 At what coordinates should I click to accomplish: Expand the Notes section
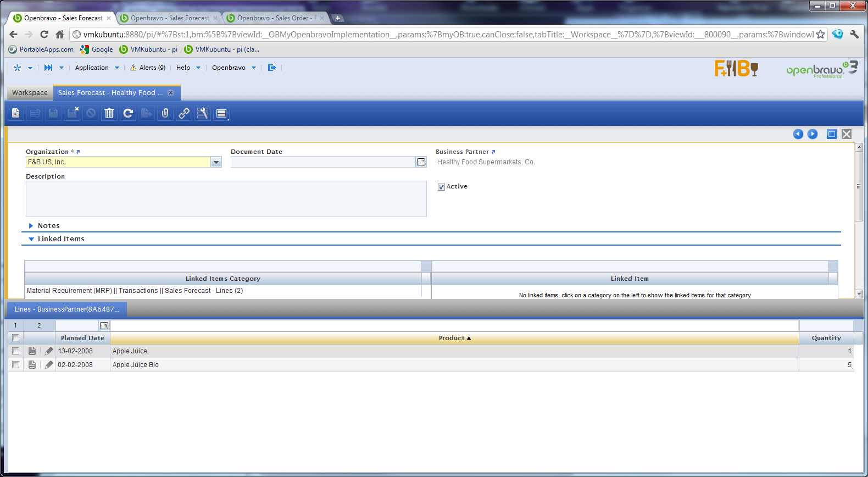tap(31, 226)
